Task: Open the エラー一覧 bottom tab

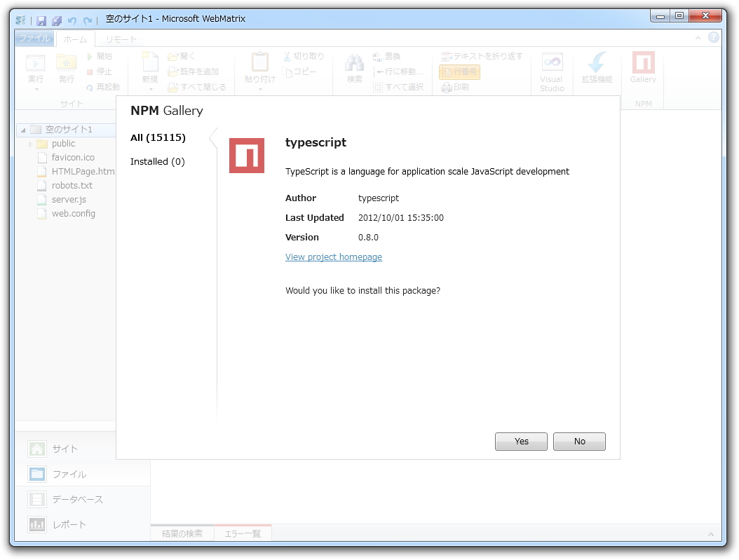Action: (243, 533)
